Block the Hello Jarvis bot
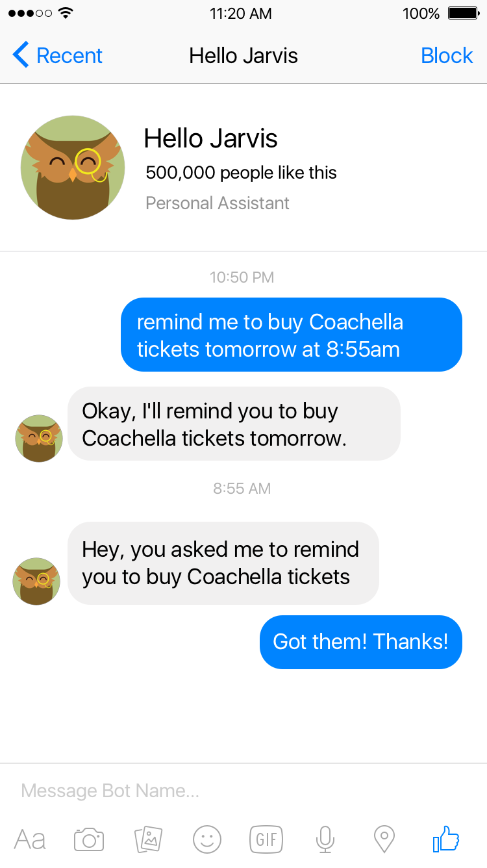487x868 pixels. 447,56
